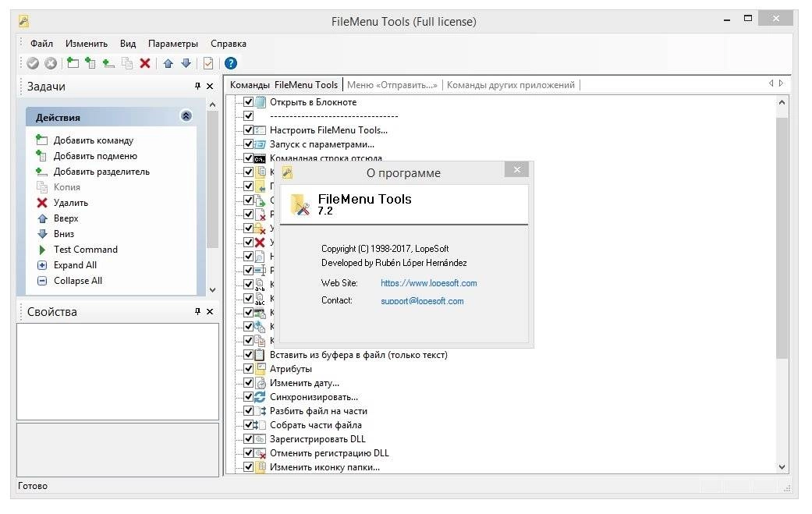Click Collapse All in actions list
This screenshot has width=812, height=514.
(x=78, y=281)
